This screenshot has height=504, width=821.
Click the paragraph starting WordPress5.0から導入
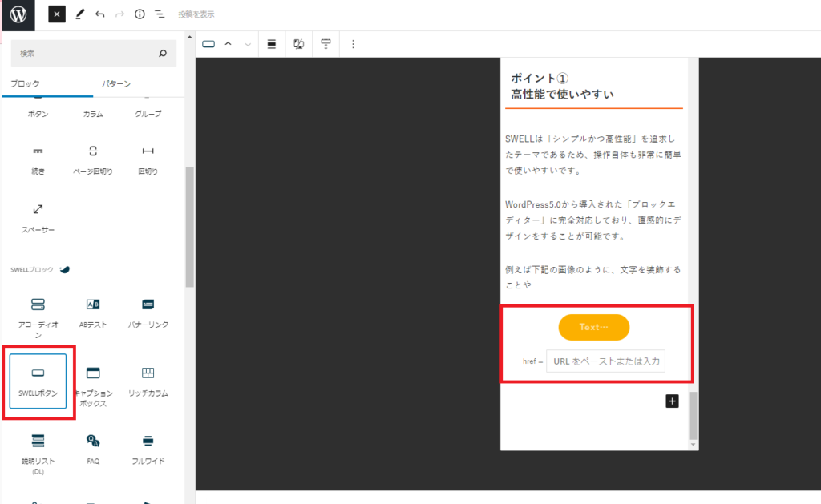593,220
